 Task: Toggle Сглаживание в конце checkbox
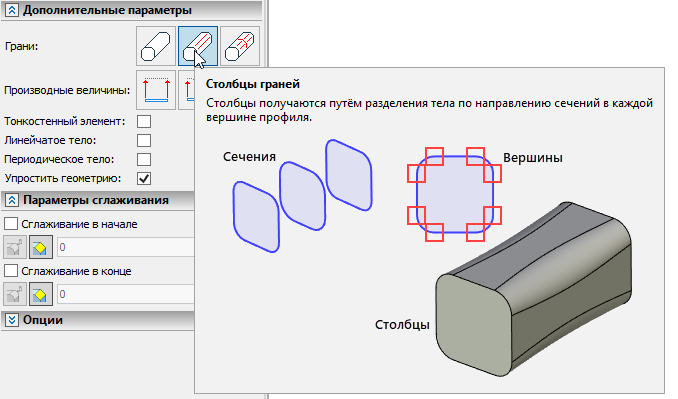pyautogui.click(x=11, y=271)
